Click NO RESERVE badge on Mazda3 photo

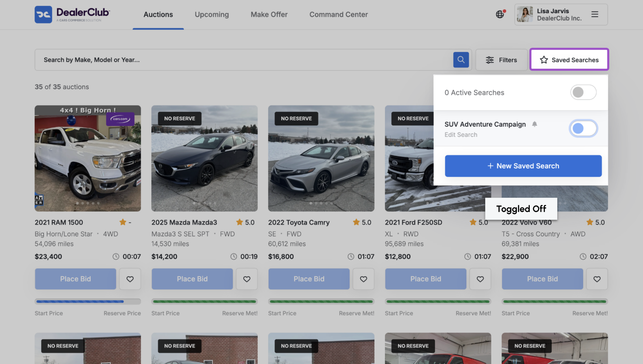coord(180,118)
